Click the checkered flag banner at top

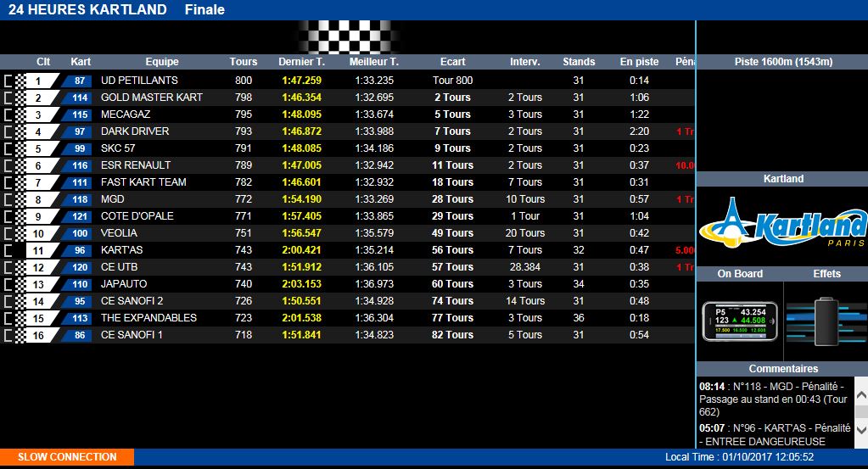(348, 37)
